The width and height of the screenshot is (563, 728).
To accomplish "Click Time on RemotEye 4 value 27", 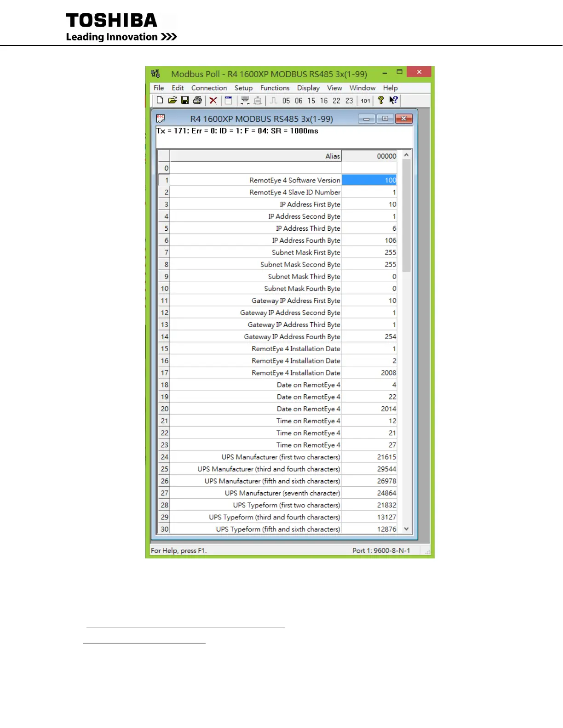I will point(369,445).
